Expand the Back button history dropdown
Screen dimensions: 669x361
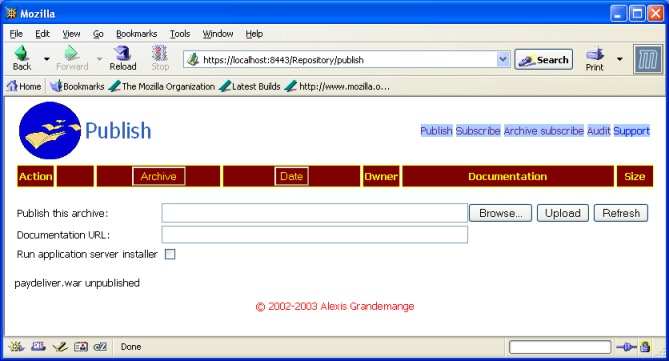click(x=47, y=59)
